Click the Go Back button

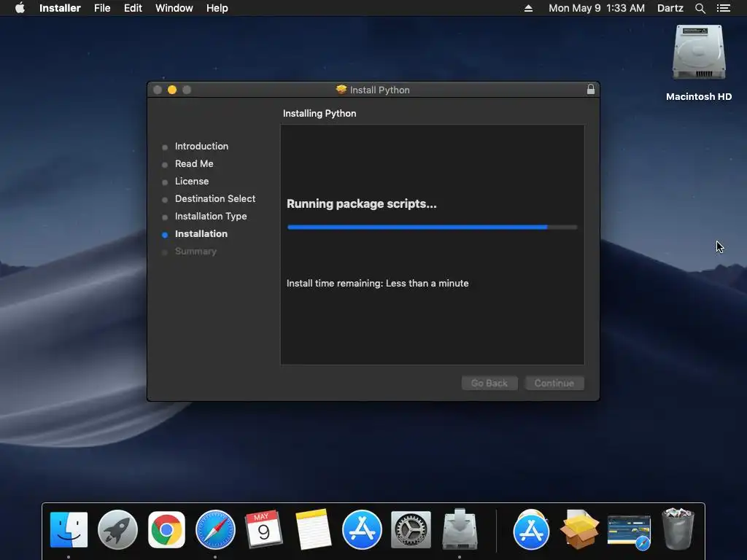(489, 384)
